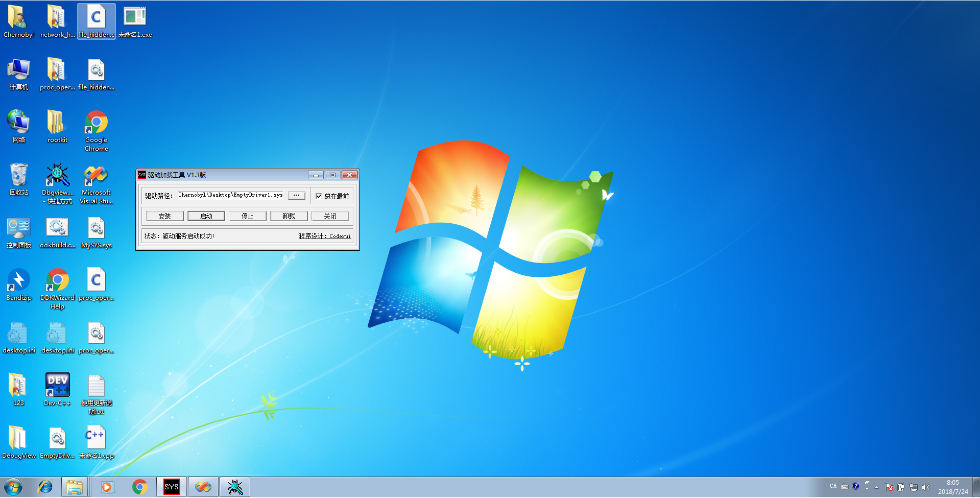Select the 未命名1.cpp source file
This screenshot has height=498, width=980.
(x=96, y=442)
